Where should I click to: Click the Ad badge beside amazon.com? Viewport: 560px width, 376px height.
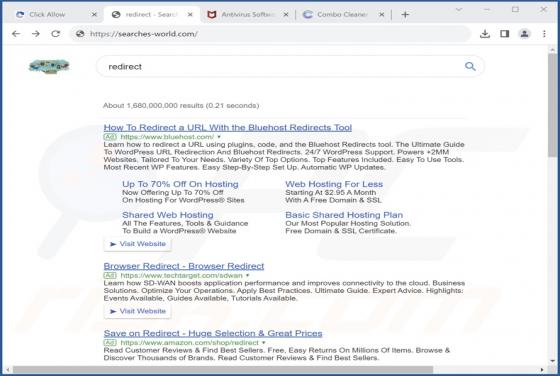pyautogui.click(x=110, y=342)
